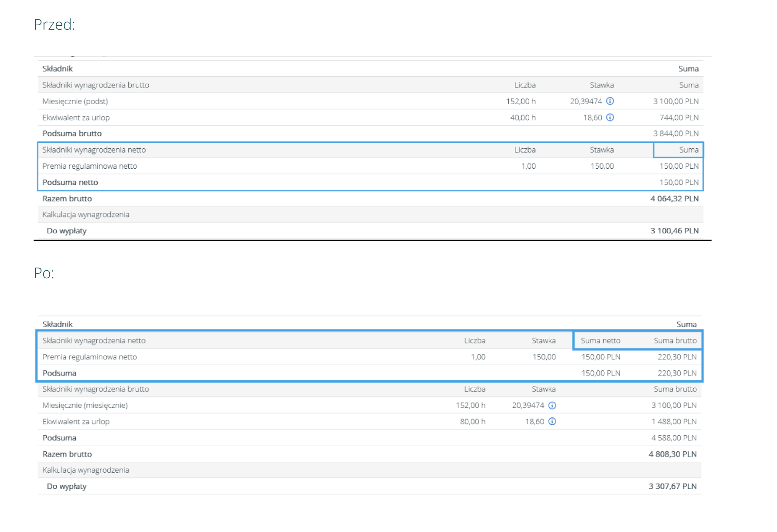Expand Kalkulacja wynagrodzenia above the 3 100,46 PLN payout

(x=86, y=215)
